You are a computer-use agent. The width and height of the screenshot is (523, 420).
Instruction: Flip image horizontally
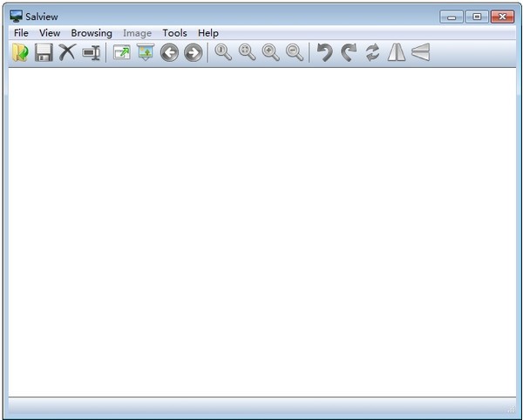tap(397, 53)
